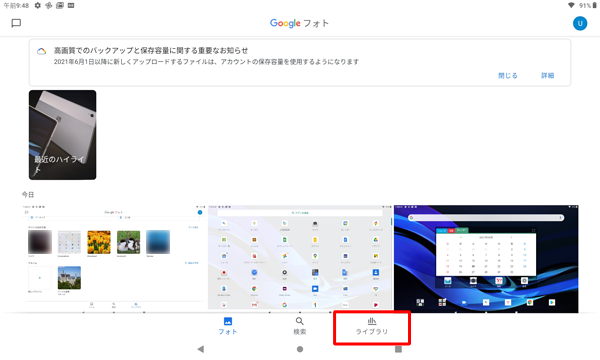This screenshot has height=360, width=600.
Task: Click the 91% battery indicator
Action: tap(589, 5)
